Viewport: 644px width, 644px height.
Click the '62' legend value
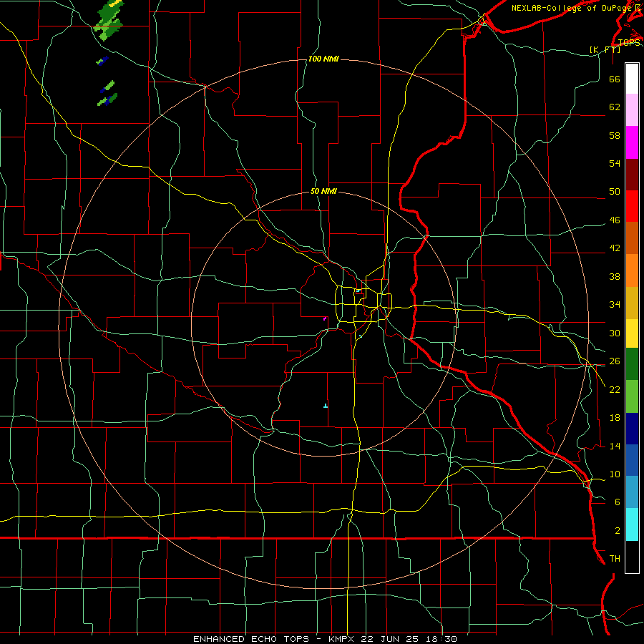pyautogui.click(x=615, y=107)
